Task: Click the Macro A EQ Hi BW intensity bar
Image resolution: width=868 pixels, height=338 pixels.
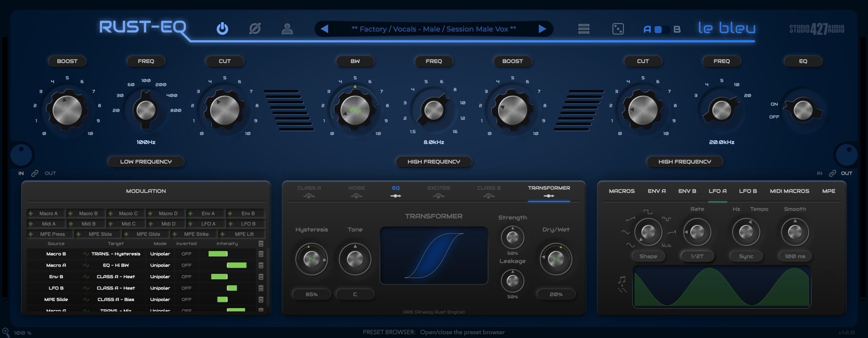Action: [x=236, y=265]
